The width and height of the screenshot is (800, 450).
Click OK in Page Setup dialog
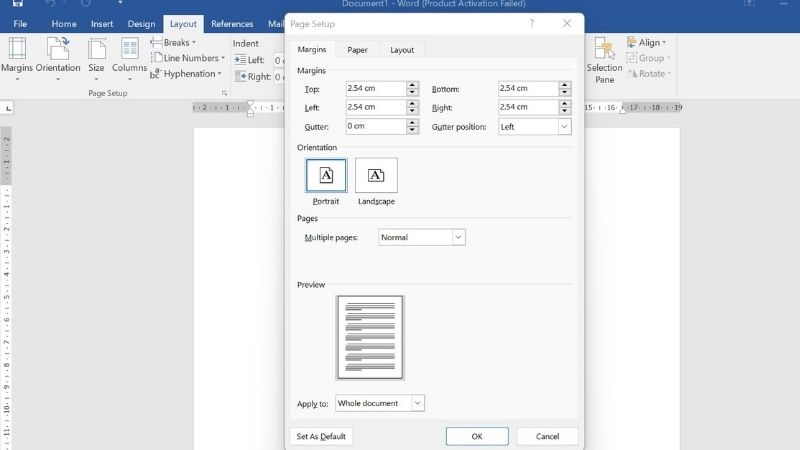477,436
